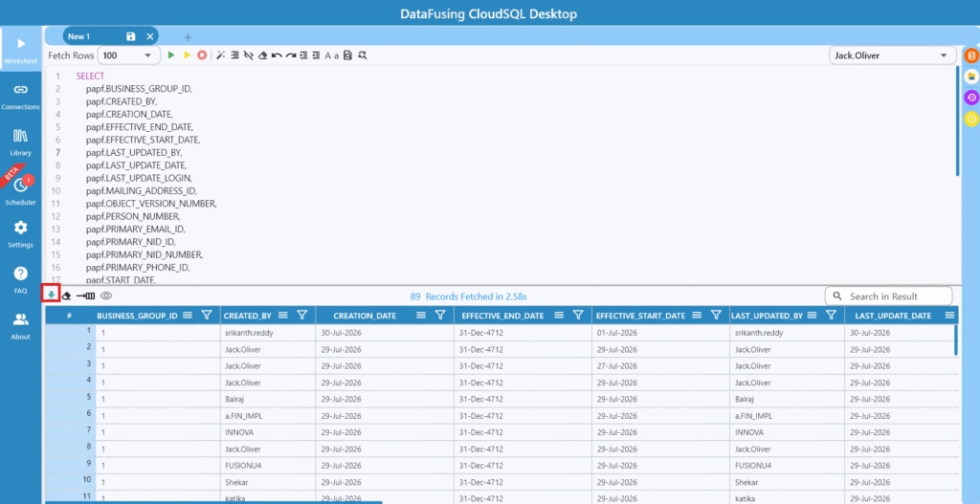This screenshot has height=504, width=980.
Task: Click the 'Balraj' CREATED_BY cell
Action: pyautogui.click(x=269, y=399)
